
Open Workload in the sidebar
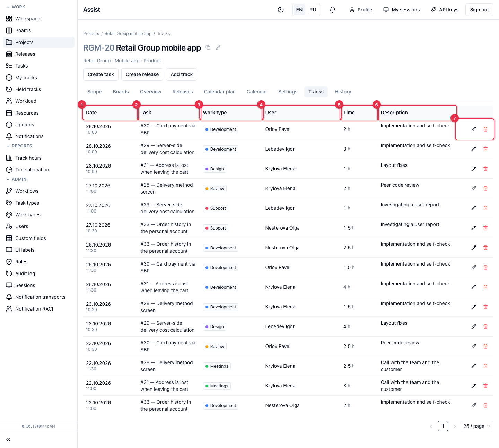[38, 101]
